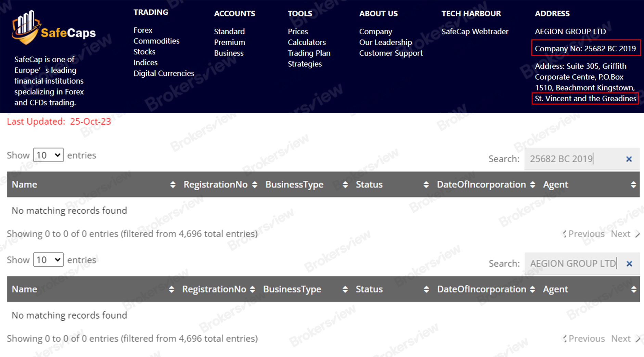Click the 'St. Vincent and the Greadines' address line
This screenshot has height=357, width=644.
[x=585, y=99]
